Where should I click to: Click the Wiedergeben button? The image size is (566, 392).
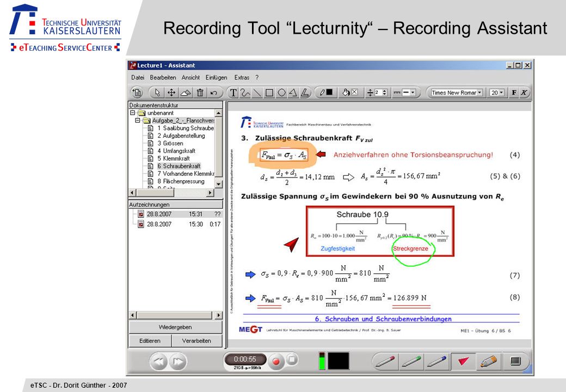(x=175, y=327)
